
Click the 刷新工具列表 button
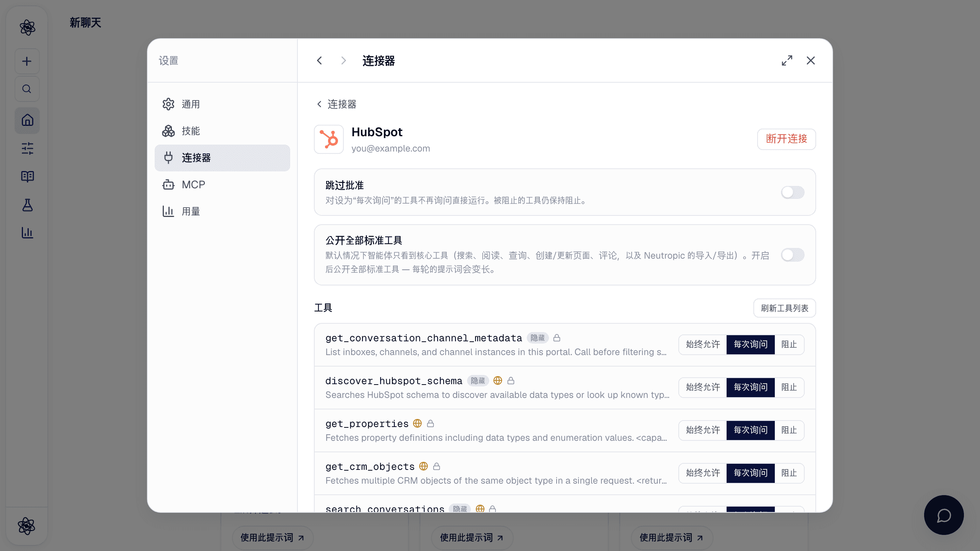coord(784,308)
